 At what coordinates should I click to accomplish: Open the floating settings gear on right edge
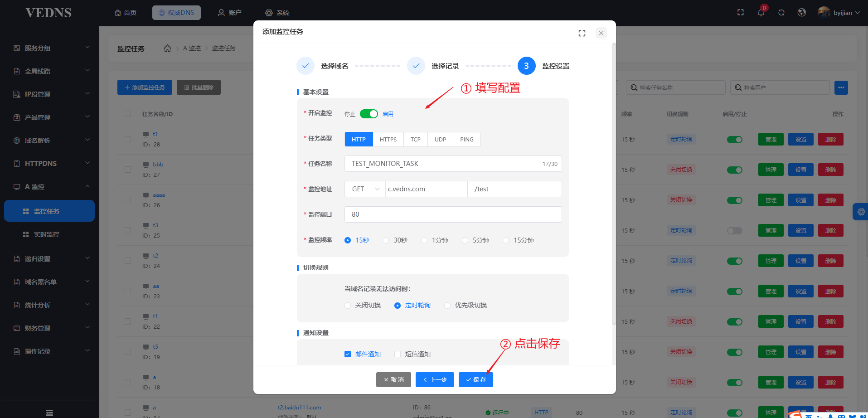(861, 212)
